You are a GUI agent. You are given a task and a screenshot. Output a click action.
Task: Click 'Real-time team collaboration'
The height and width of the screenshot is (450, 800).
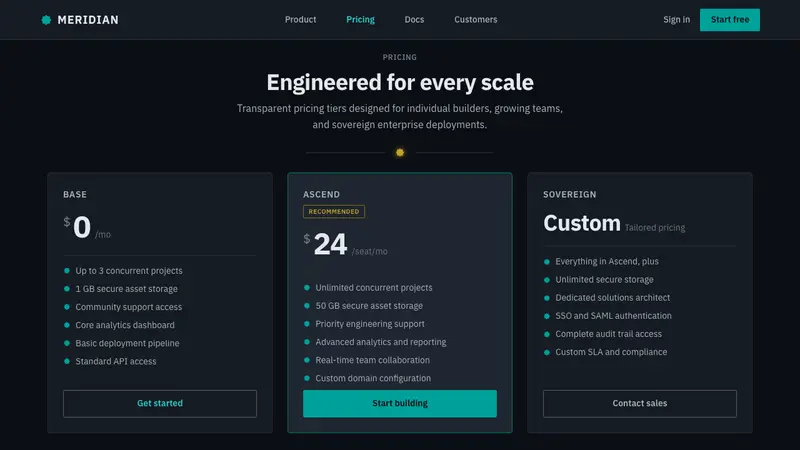tap(372, 360)
